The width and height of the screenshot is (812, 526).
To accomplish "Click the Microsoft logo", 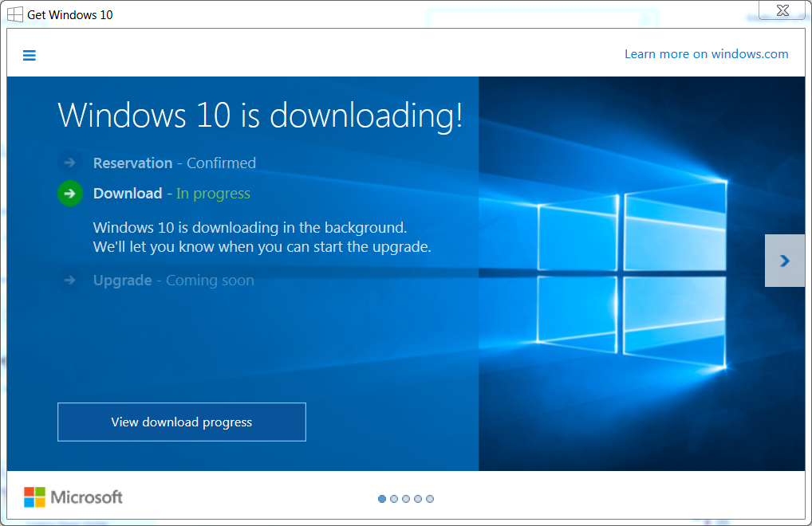I will [x=73, y=497].
